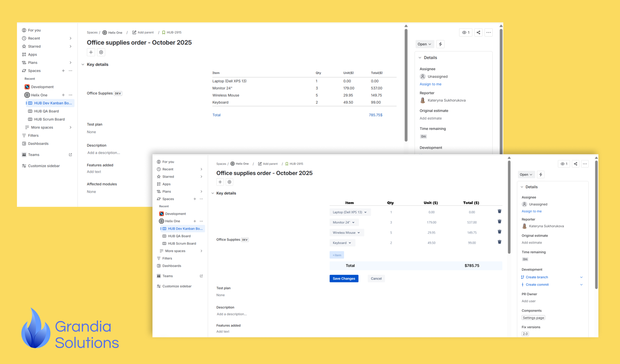This screenshot has width=620, height=364.
Task: Click the add (+) button under the title
Action: pos(220,182)
